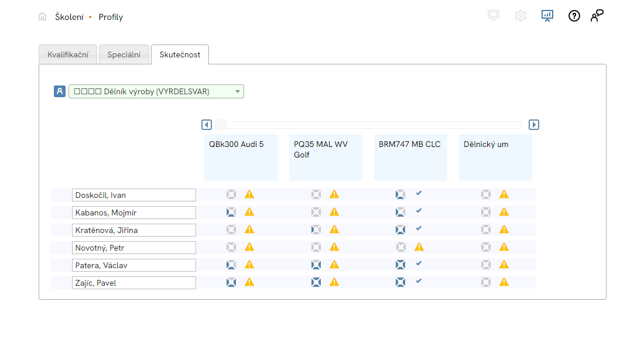The height and width of the screenshot is (363, 644).
Task: Open the user chat support icon
Action: click(597, 16)
